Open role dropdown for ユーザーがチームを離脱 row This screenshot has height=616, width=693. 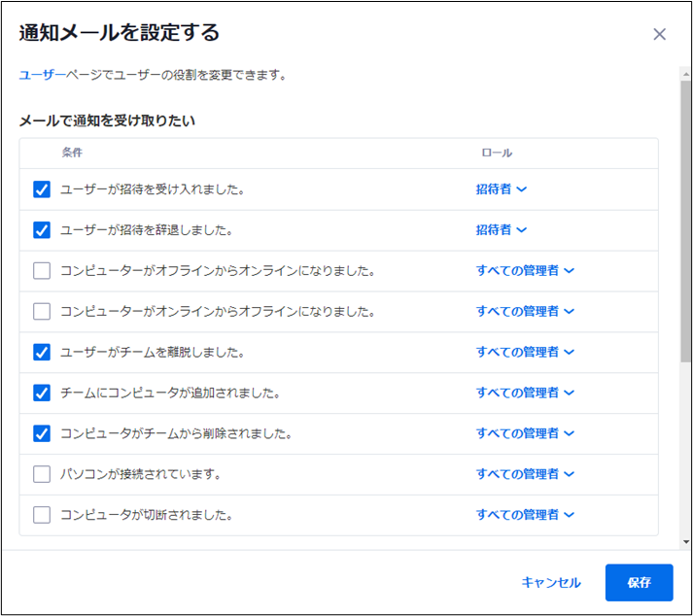pyautogui.click(x=525, y=352)
